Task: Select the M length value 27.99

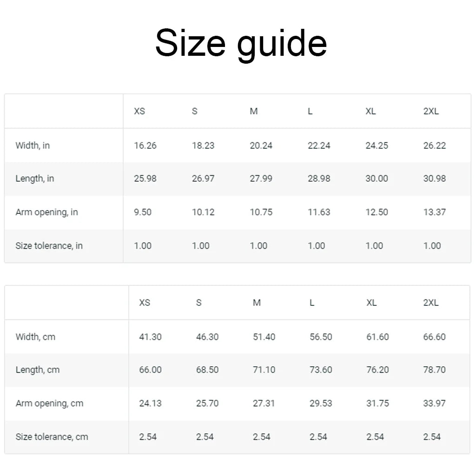Action: tap(261, 178)
